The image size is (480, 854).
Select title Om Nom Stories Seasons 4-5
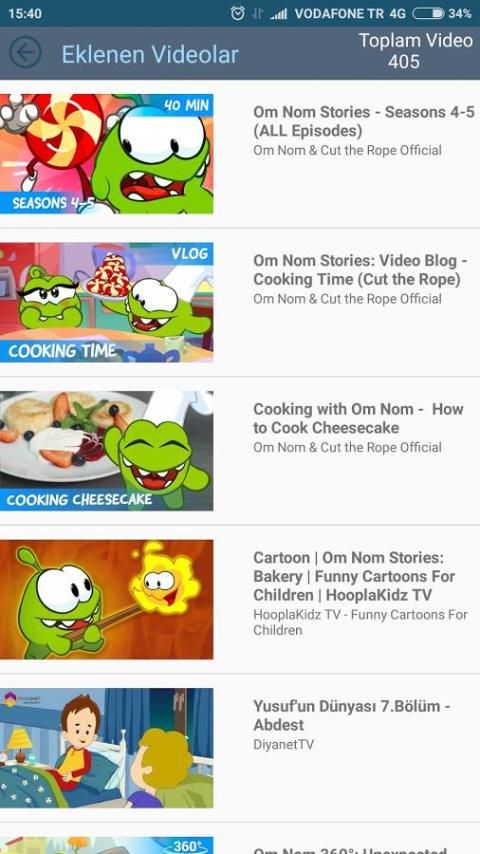[364, 121]
